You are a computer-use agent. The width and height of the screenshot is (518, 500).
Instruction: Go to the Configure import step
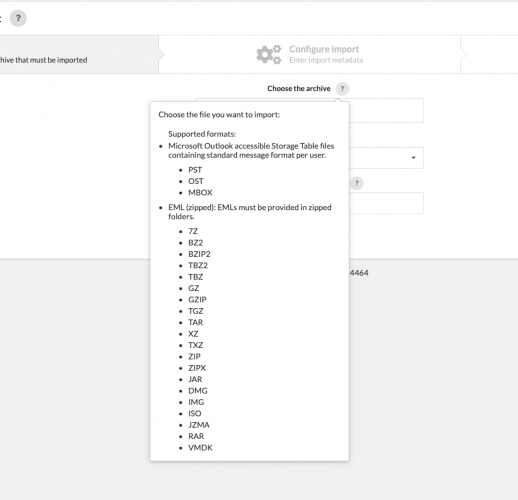click(x=309, y=54)
